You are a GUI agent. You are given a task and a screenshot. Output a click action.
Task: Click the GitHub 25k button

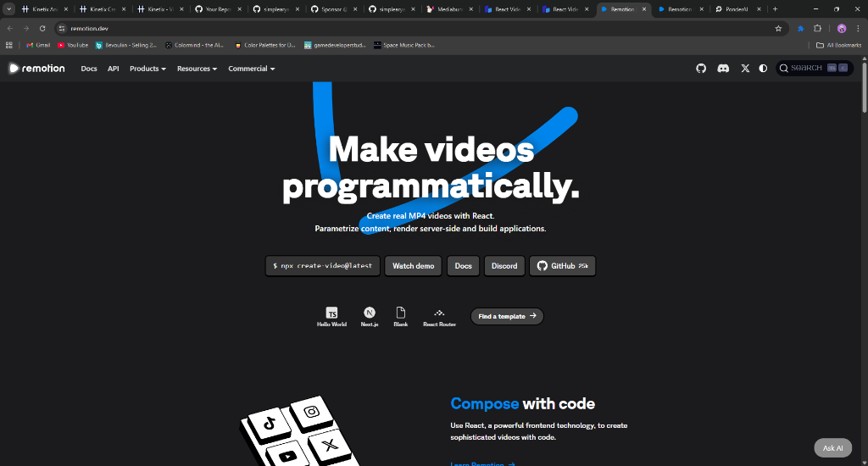coord(563,266)
